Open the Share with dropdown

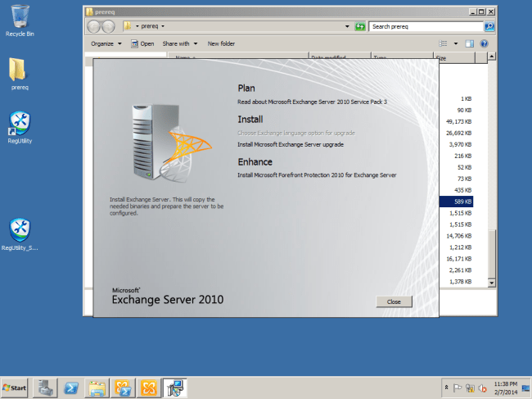click(179, 43)
